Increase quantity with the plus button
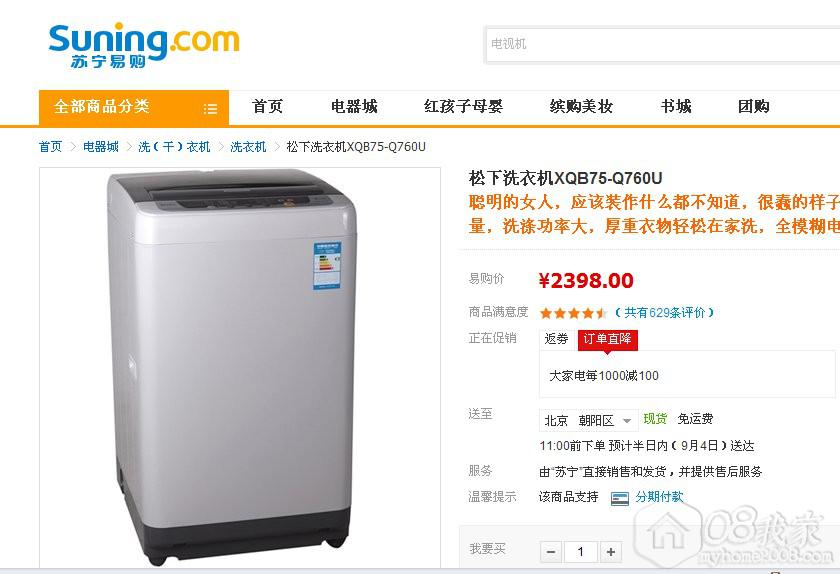Screen dimensions: 840x574 pos(610,551)
